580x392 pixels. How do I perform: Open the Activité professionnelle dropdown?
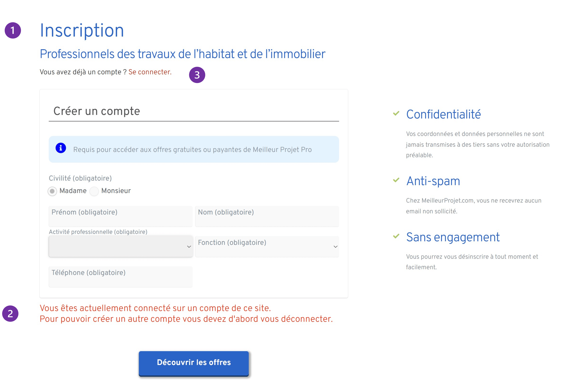pos(121,247)
